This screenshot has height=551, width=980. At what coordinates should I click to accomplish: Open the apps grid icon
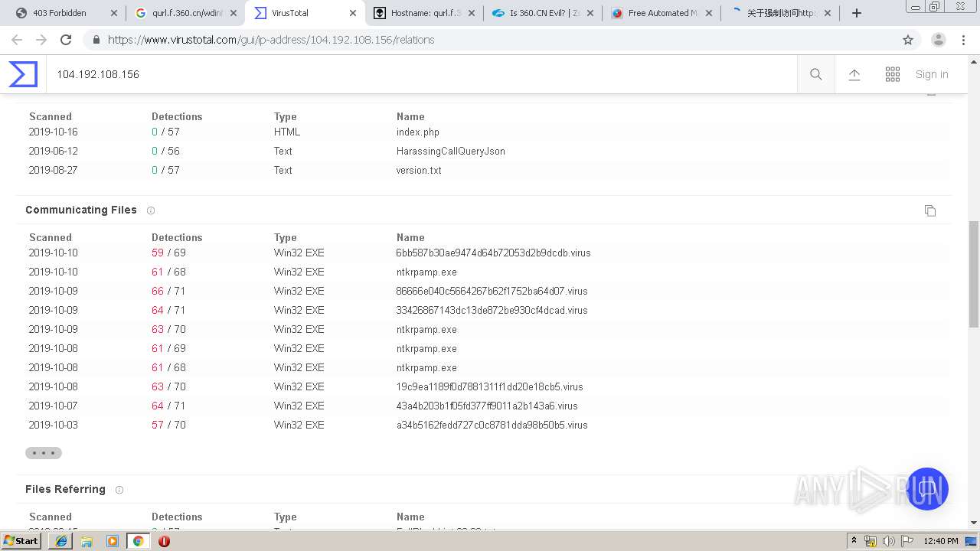(x=893, y=74)
